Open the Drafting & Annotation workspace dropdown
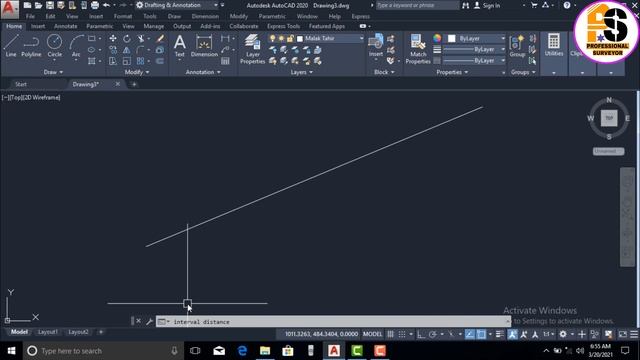Image resolution: width=640 pixels, height=360 pixels. point(177,5)
